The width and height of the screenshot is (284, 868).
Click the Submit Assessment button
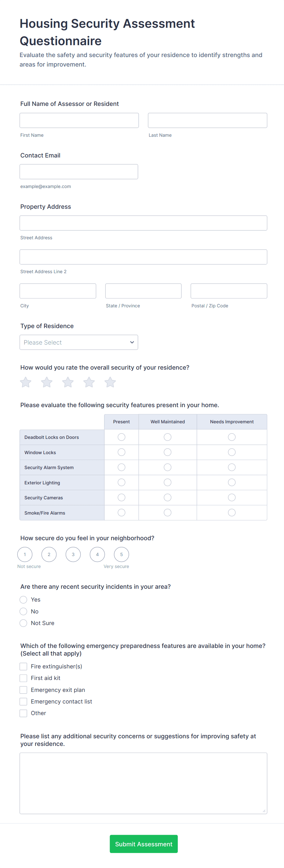point(144,844)
